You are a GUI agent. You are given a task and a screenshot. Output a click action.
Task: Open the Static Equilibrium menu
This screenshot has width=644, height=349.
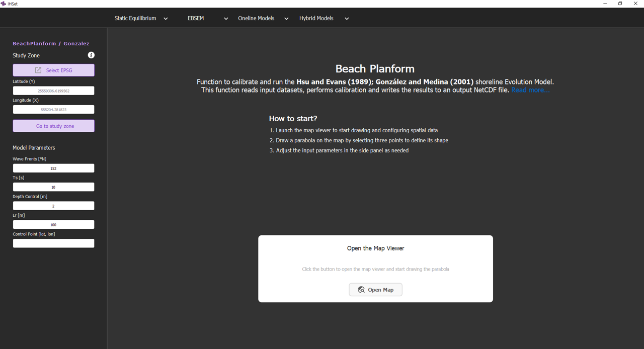point(135,18)
